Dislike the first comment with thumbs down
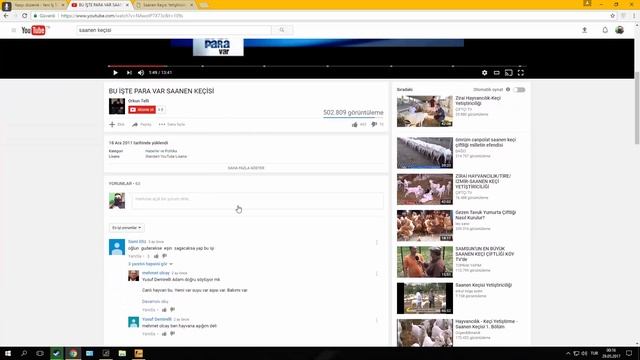Image resolution: width=640 pixels, height=360 pixels. coord(165,256)
